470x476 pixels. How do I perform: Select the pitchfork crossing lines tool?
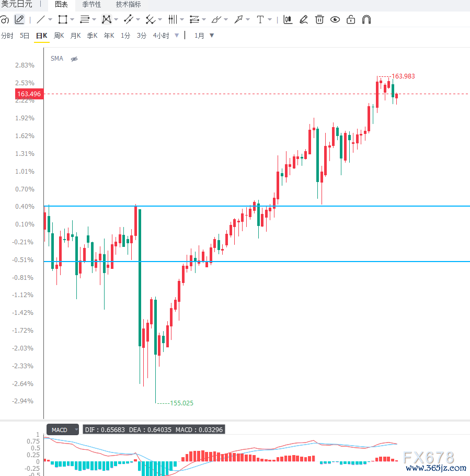click(x=151, y=20)
